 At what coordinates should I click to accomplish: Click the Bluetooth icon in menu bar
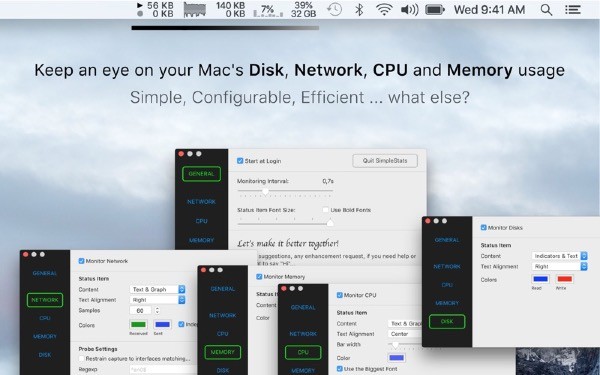tap(359, 10)
